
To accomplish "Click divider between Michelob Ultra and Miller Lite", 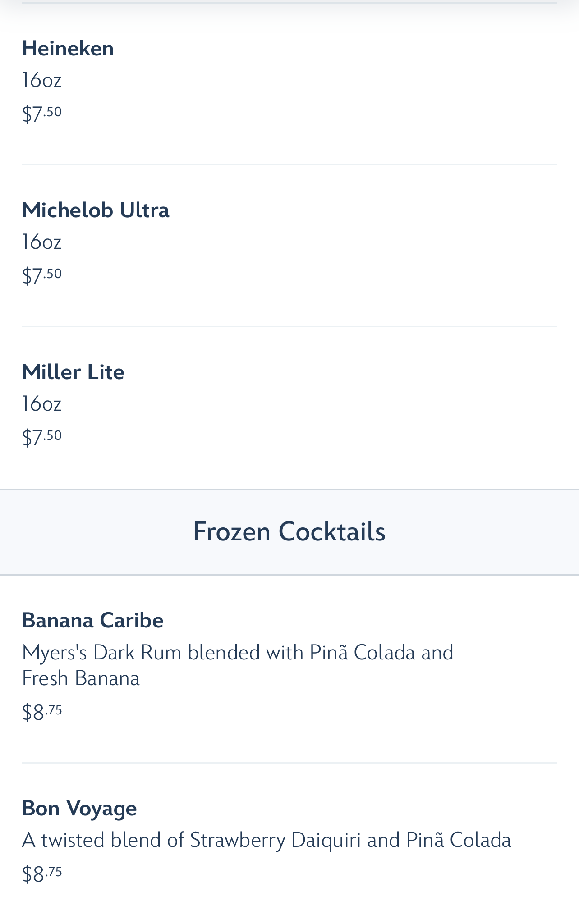I will click(289, 326).
